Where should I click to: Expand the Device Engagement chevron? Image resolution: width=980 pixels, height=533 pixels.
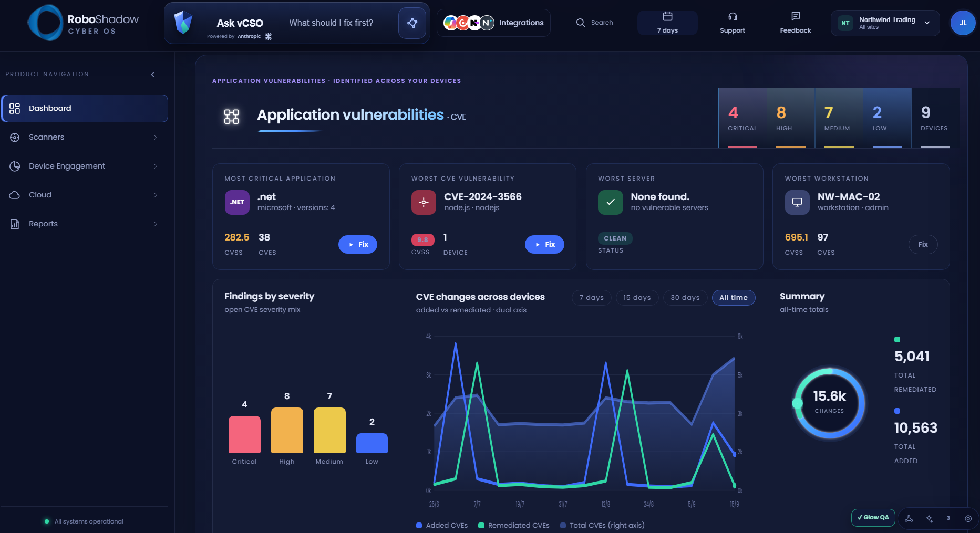pyautogui.click(x=155, y=166)
